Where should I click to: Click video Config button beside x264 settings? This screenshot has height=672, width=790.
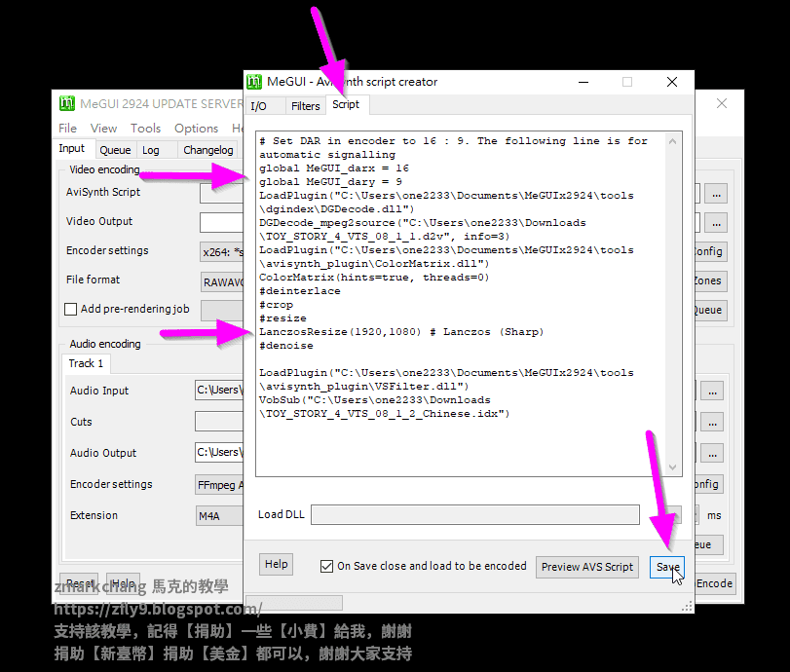pos(710,251)
